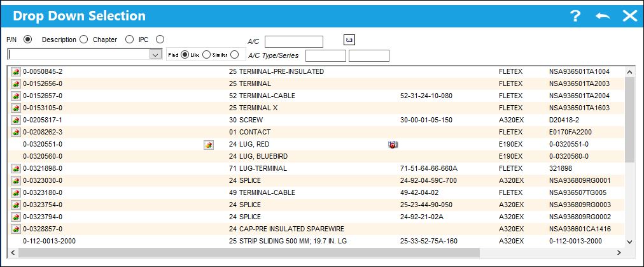Choose the Similar search mode radio

(235, 54)
